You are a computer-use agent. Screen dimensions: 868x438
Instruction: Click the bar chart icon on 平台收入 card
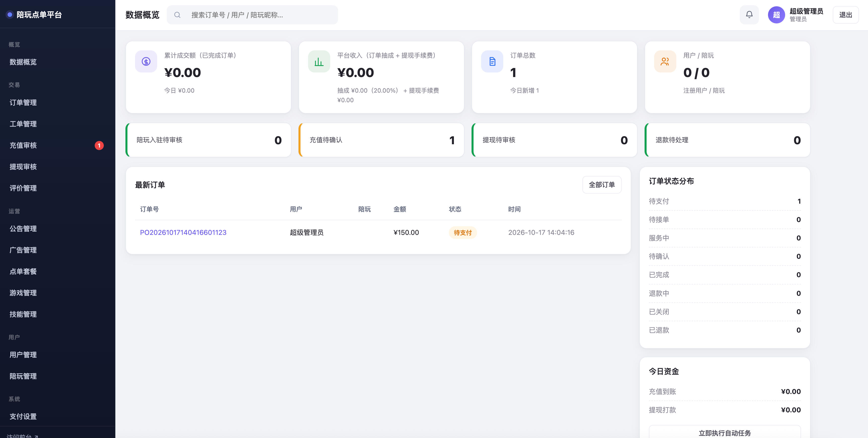pos(319,61)
